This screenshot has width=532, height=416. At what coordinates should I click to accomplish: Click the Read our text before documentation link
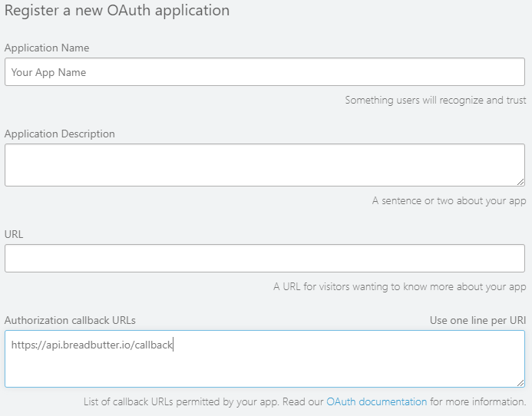(303, 401)
